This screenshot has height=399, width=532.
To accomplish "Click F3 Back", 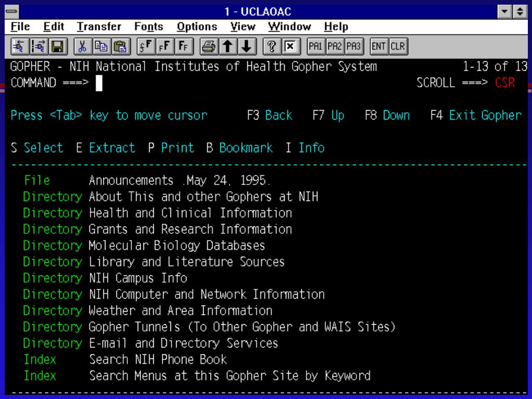I will click(270, 115).
